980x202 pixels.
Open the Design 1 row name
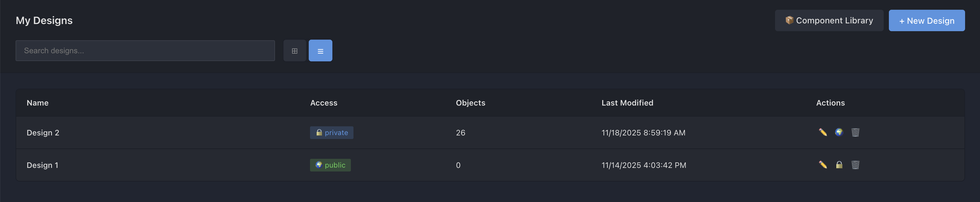pyautogui.click(x=42, y=165)
